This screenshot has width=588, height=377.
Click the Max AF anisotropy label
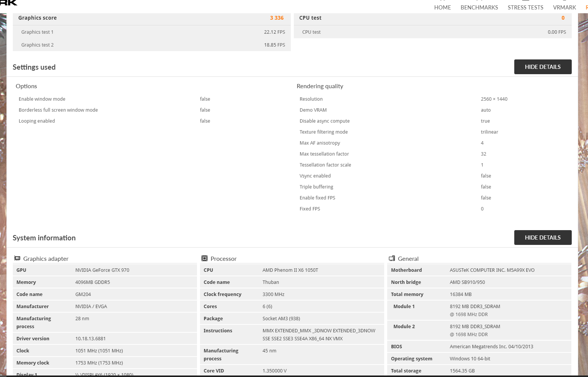(x=320, y=143)
